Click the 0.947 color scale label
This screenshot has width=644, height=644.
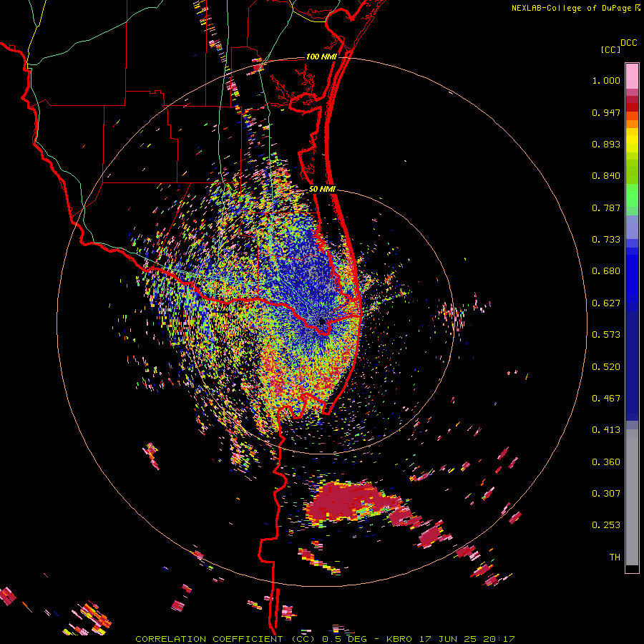(x=606, y=112)
